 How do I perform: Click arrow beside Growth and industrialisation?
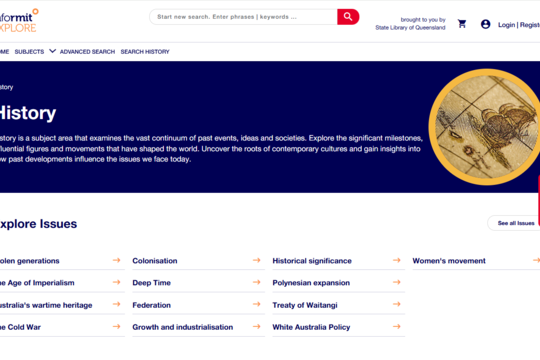[x=257, y=327]
